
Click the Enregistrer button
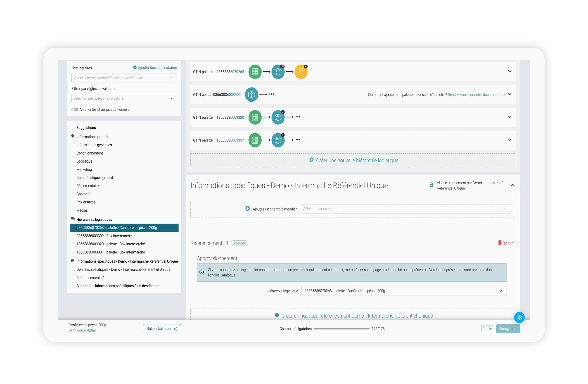(508, 328)
